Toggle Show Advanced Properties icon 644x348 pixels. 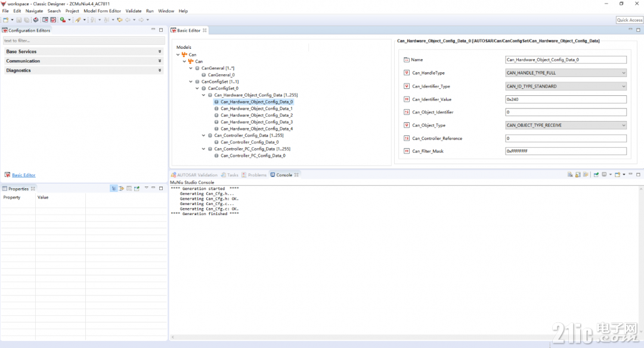tap(121, 188)
